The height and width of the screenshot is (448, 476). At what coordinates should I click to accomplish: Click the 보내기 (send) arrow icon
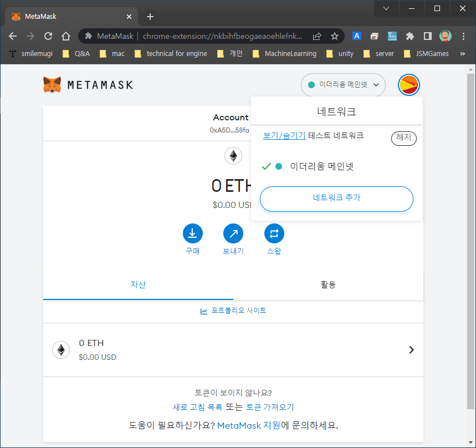click(233, 233)
